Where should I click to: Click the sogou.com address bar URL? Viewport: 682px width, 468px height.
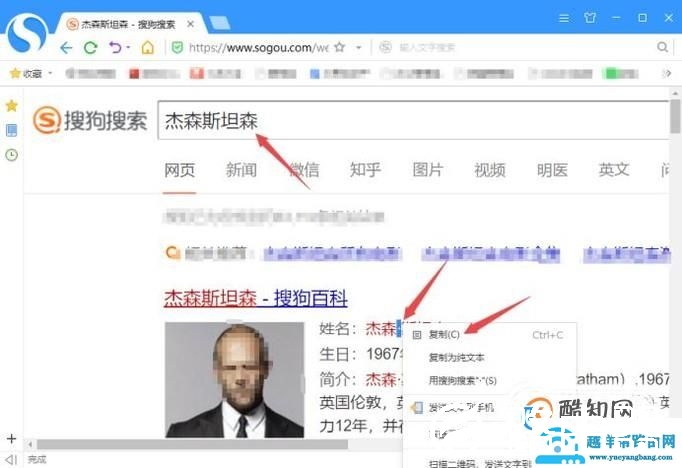[x=258, y=47]
